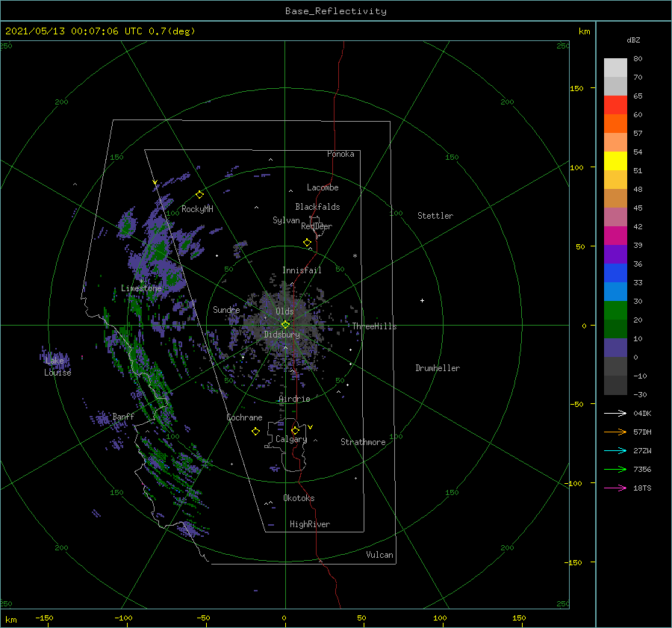Select the yellow diamond marker inside Calgary outline

[295, 430]
